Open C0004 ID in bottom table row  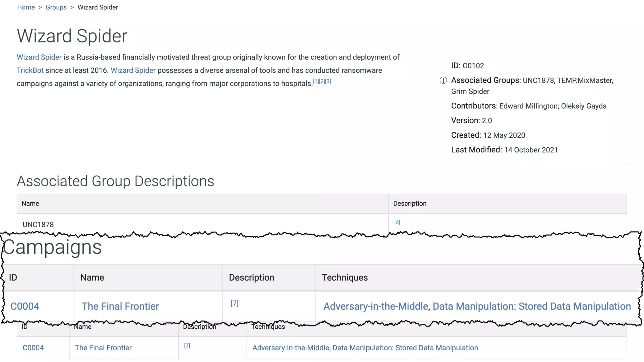coord(33,348)
